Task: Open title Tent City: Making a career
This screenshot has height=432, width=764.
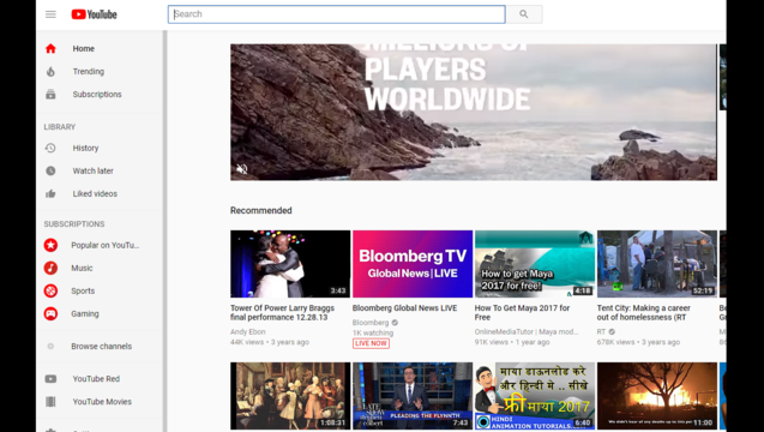Action: (644, 313)
